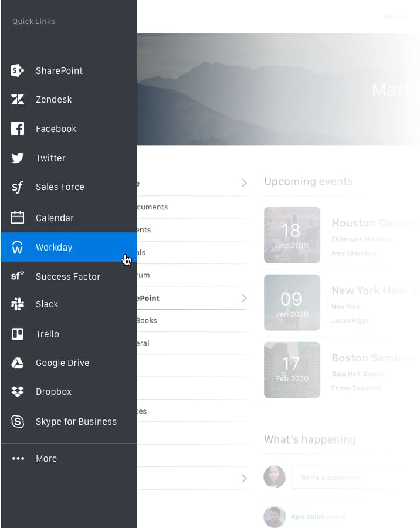
Task: Click the "What's happening" heading
Action: [x=310, y=439]
